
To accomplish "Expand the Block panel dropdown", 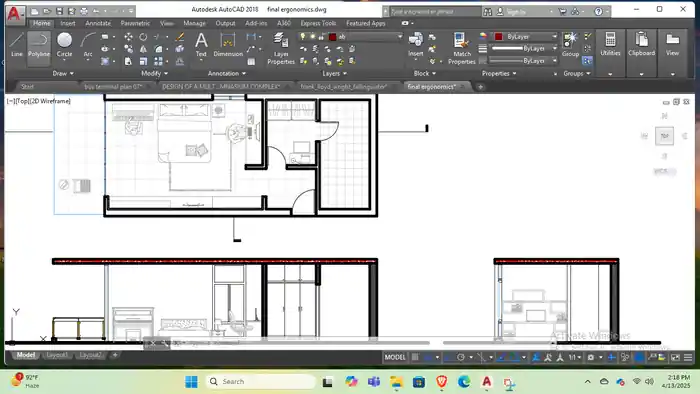I will (x=425, y=73).
